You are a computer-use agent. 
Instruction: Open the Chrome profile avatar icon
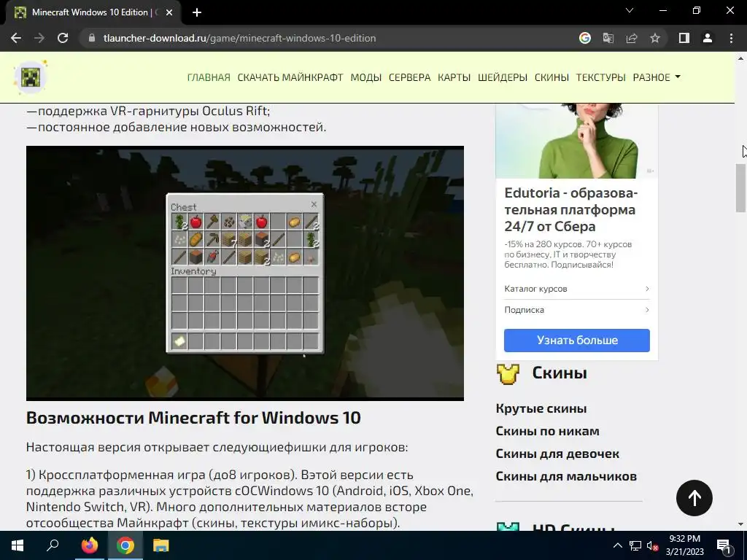pos(708,38)
